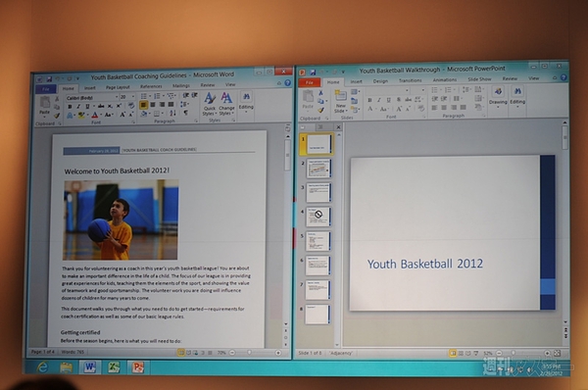The height and width of the screenshot is (390, 588).
Task: Apply the red font color in Word
Action: (95, 115)
